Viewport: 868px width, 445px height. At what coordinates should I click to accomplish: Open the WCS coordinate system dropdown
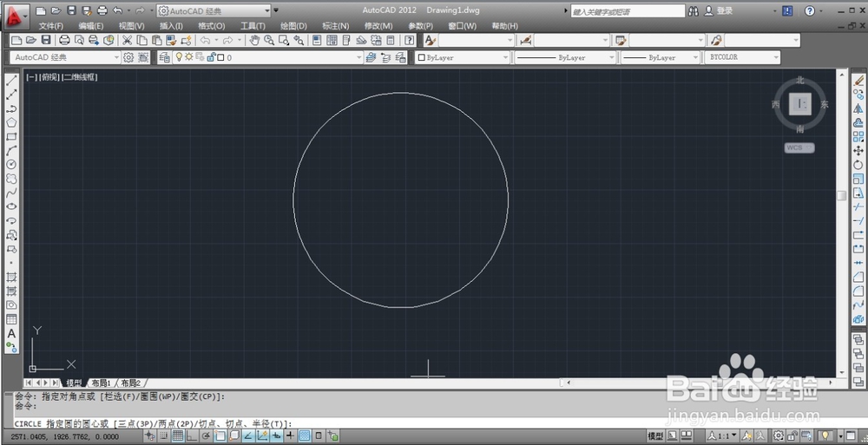point(799,147)
